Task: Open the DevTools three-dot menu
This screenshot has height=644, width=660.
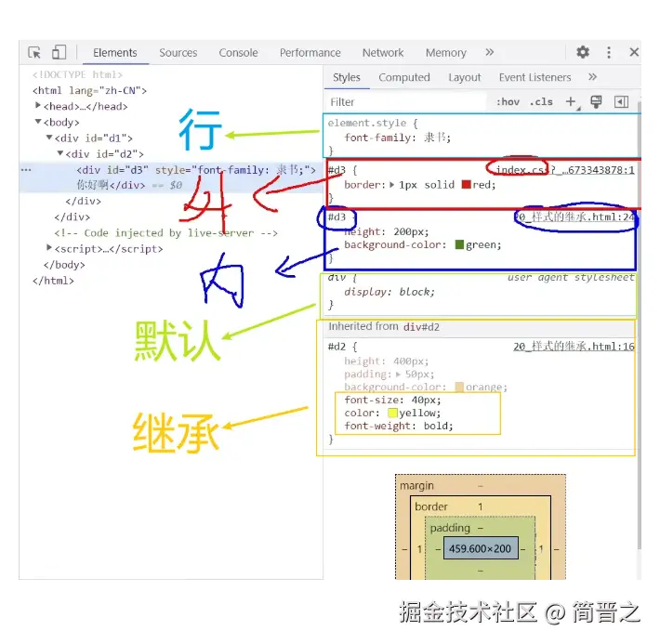Action: point(609,52)
